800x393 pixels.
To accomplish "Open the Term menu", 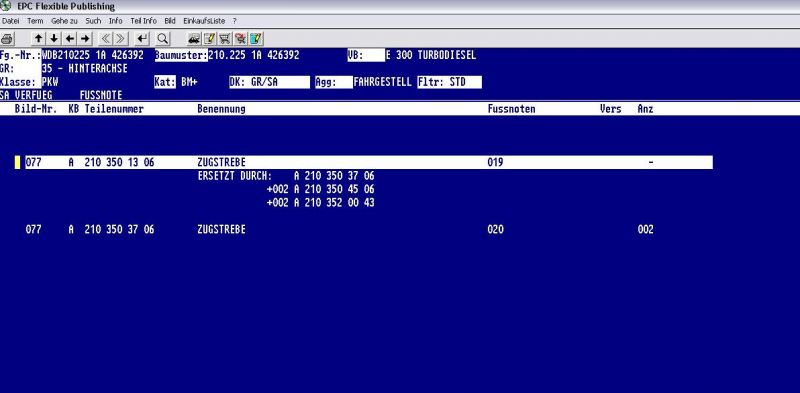I will click(35, 21).
